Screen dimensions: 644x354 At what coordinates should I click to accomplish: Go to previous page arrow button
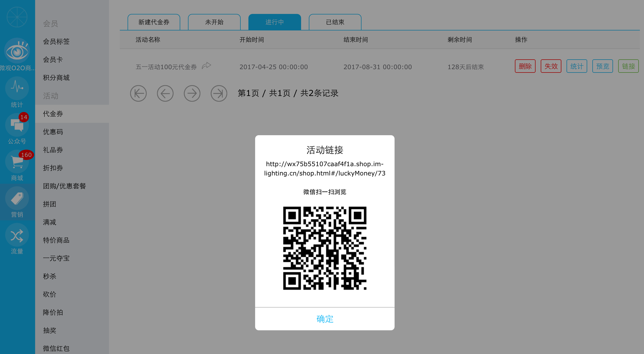pos(165,93)
